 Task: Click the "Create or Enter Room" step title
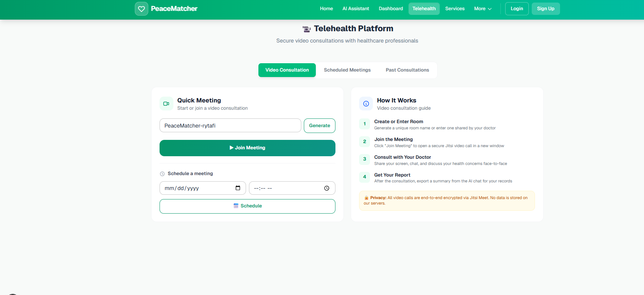pos(399,122)
